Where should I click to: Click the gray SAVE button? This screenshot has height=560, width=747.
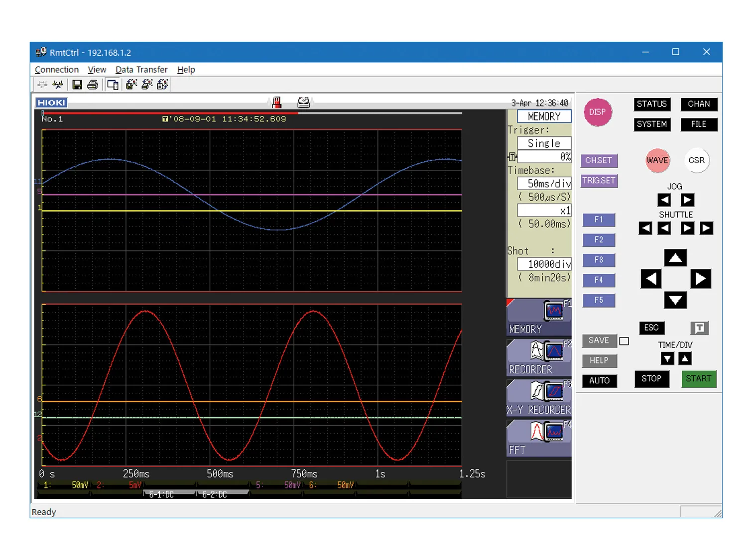click(599, 340)
